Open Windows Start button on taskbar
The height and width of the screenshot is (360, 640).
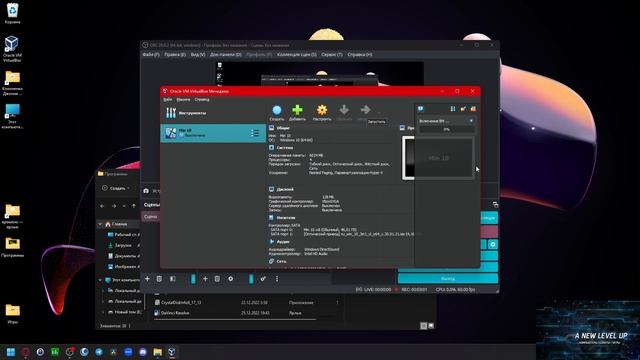pyautogui.click(x=11, y=352)
